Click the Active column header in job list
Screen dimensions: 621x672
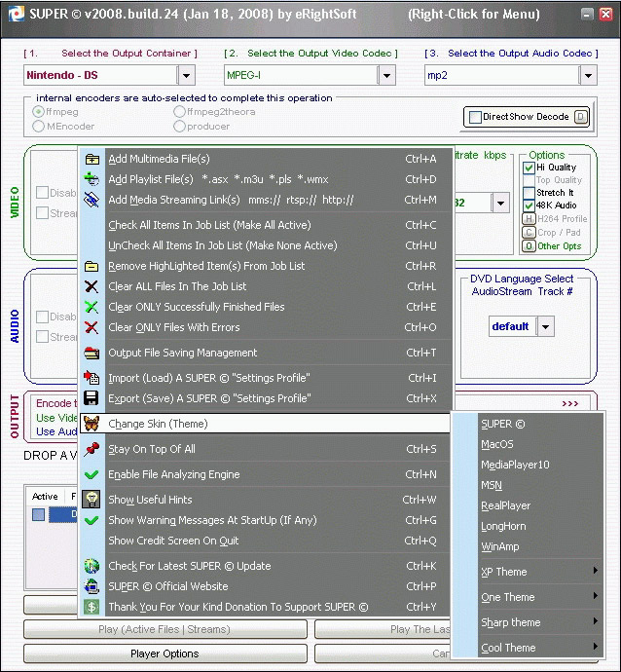(x=45, y=497)
